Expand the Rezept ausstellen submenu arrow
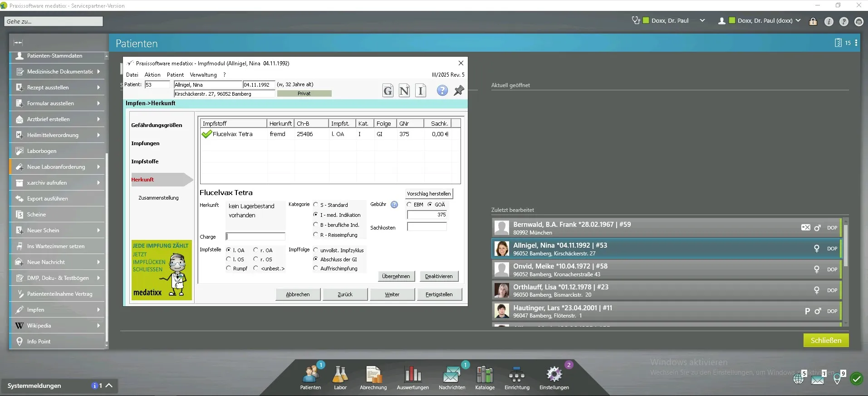868x396 pixels. pyautogui.click(x=98, y=88)
